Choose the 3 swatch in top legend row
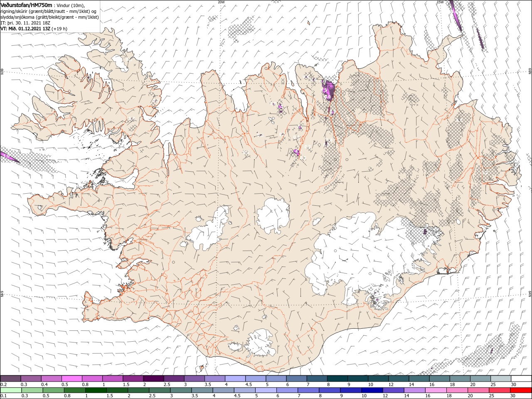This screenshot has height=399, width=532. [194, 379]
